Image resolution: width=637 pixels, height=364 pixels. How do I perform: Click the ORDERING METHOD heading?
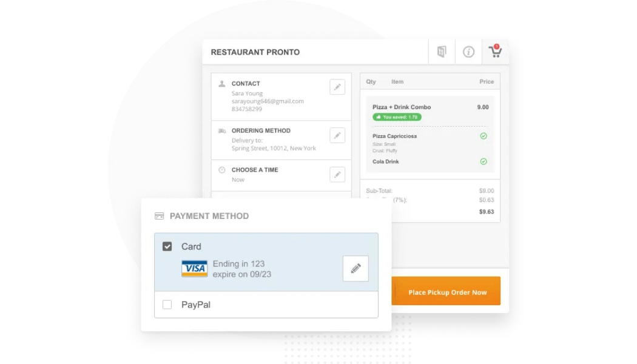pyautogui.click(x=261, y=131)
